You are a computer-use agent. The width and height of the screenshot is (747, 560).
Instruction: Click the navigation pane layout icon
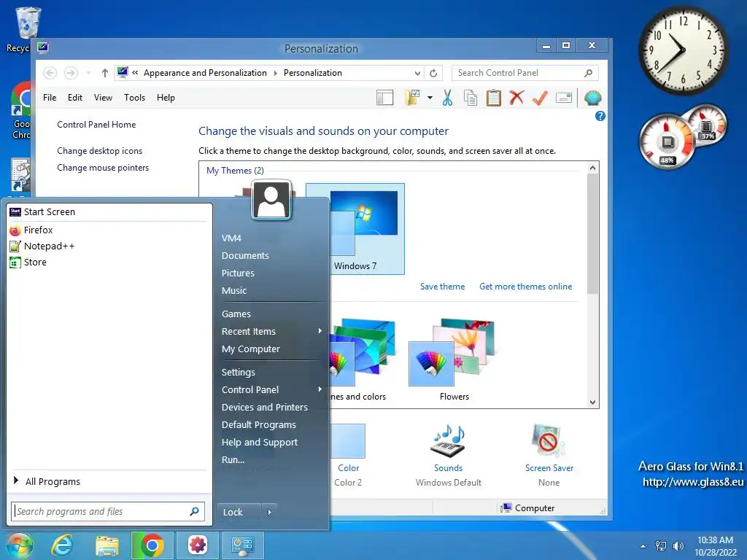384,98
